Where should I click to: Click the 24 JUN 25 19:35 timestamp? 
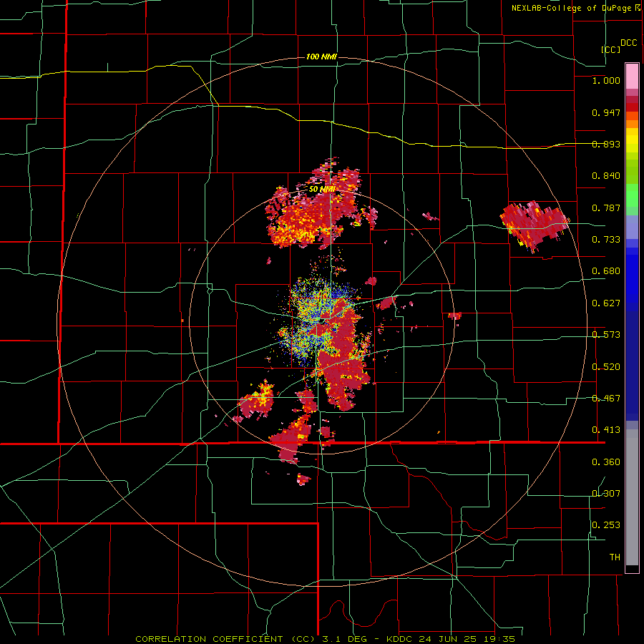coord(467,639)
